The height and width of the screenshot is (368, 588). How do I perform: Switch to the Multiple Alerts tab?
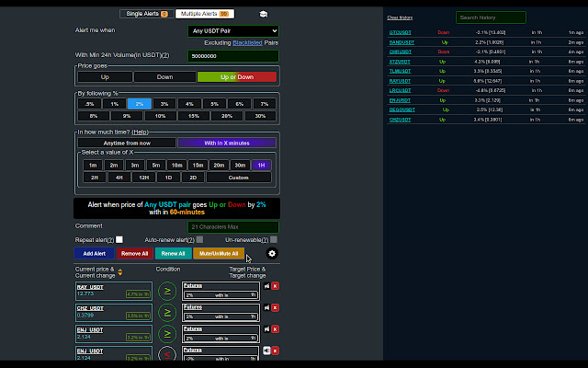[x=205, y=14]
